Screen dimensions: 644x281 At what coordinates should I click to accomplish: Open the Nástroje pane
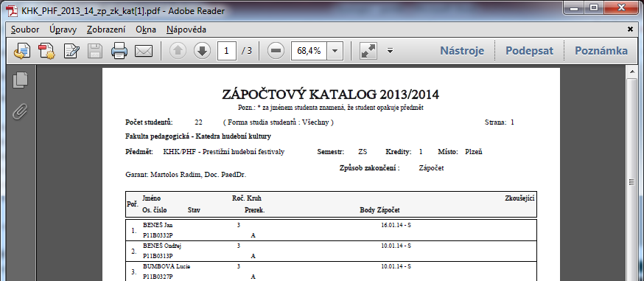tap(462, 51)
